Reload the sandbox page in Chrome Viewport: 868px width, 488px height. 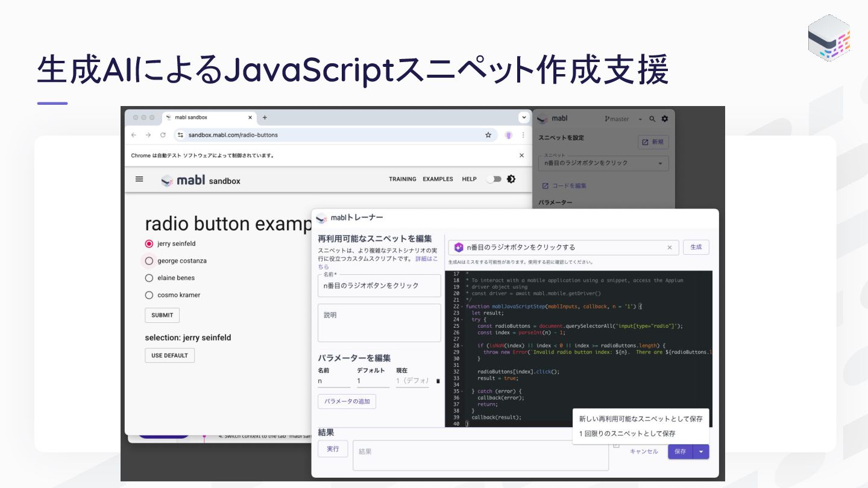163,135
